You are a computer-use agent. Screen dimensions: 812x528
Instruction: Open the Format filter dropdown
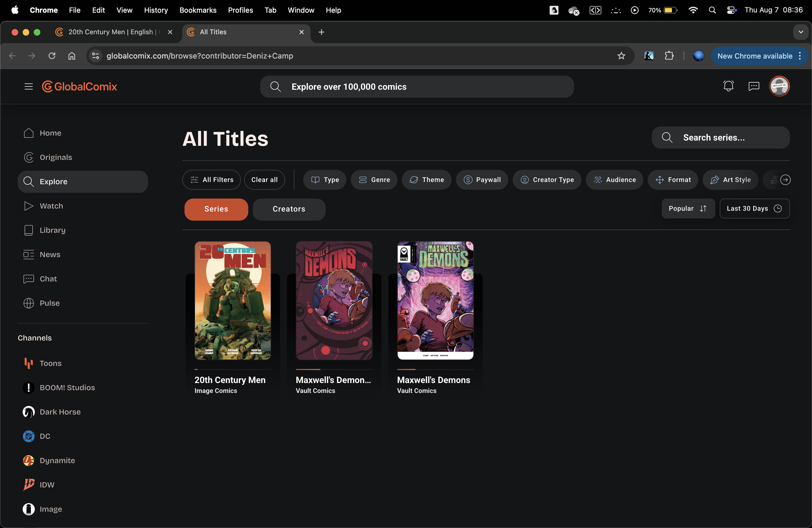[673, 180]
